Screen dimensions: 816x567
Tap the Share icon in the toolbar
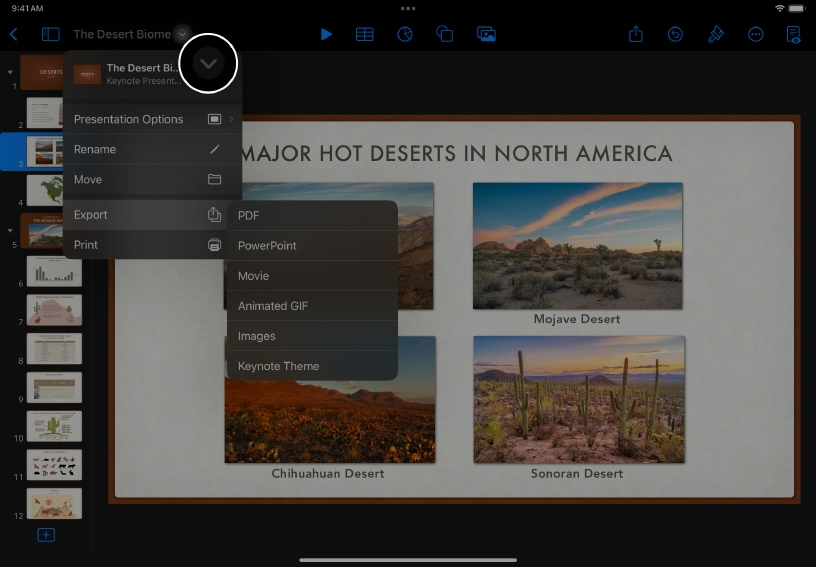point(636,34)
